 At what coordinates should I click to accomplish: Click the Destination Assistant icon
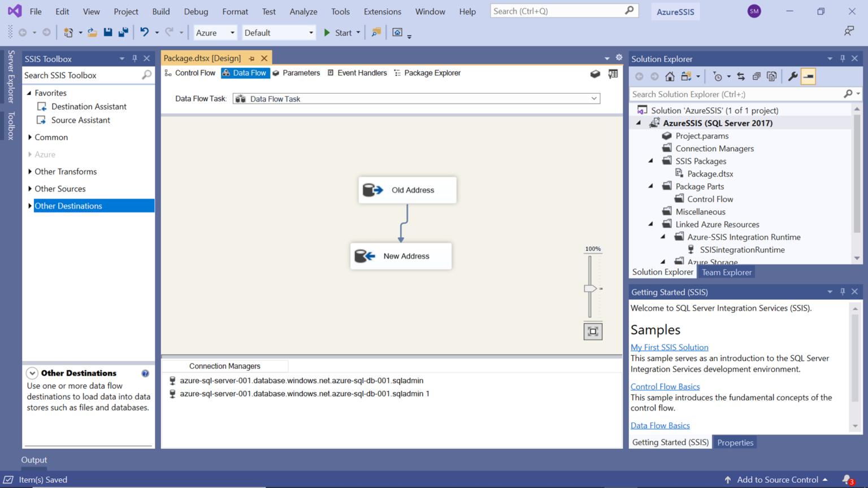click(41, 106)
